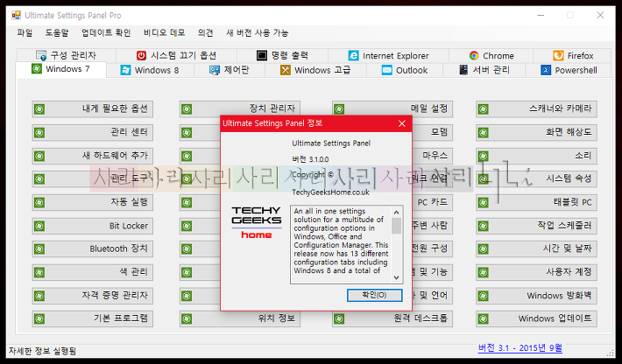Open Bluetooth 장치 settings

[x=93, y=248]
